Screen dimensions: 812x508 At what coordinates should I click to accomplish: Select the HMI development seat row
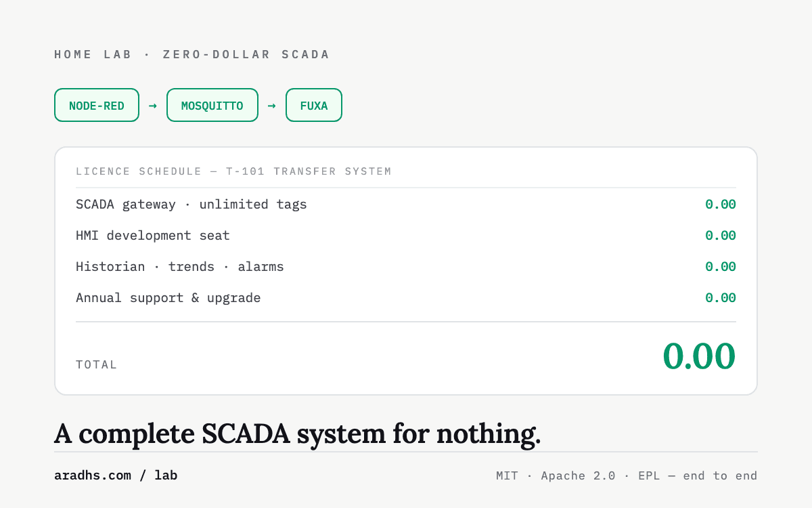click(x=406, y=235)
